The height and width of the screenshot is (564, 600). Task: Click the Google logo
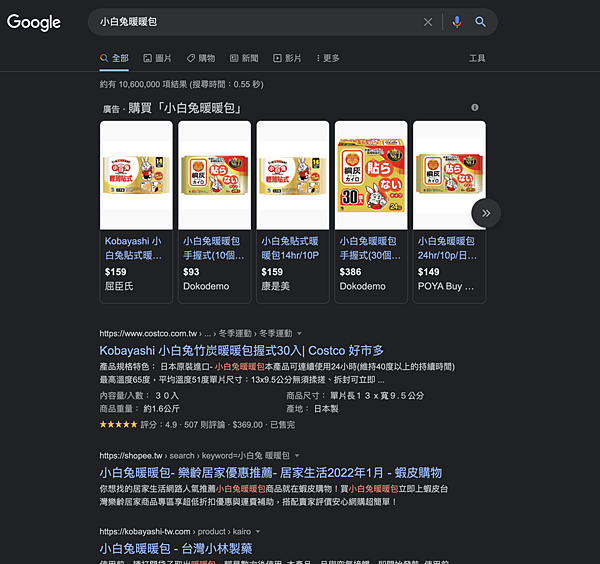[34, 23]
